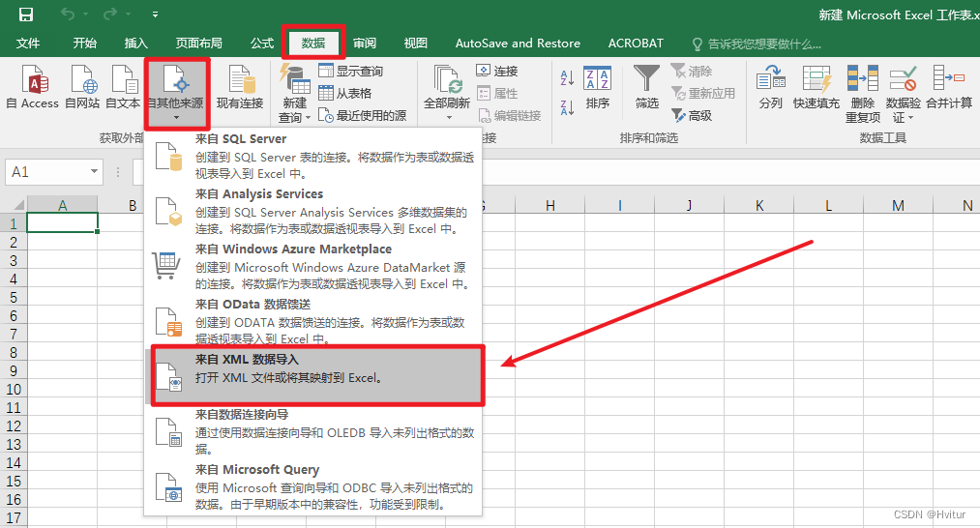This screenshot has height=528, width=980.
Task: Click 重新应用 filter button
Action: (x=702, y=93)
